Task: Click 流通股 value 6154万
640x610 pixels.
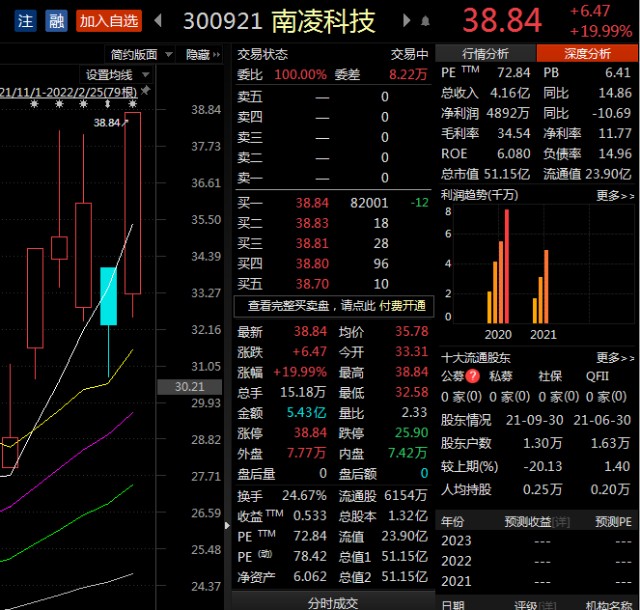Action: 405,496
